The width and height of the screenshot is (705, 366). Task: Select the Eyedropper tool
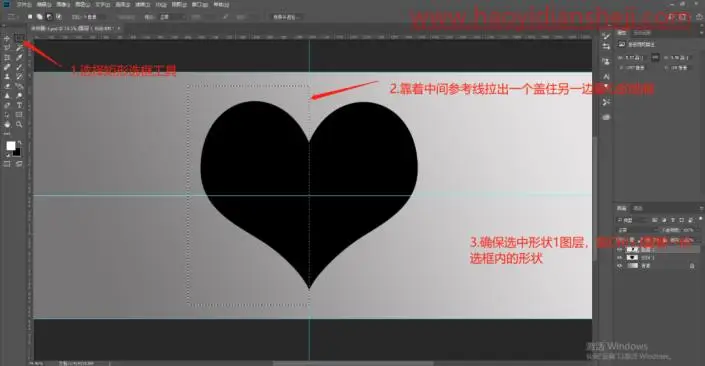(19, 58)
